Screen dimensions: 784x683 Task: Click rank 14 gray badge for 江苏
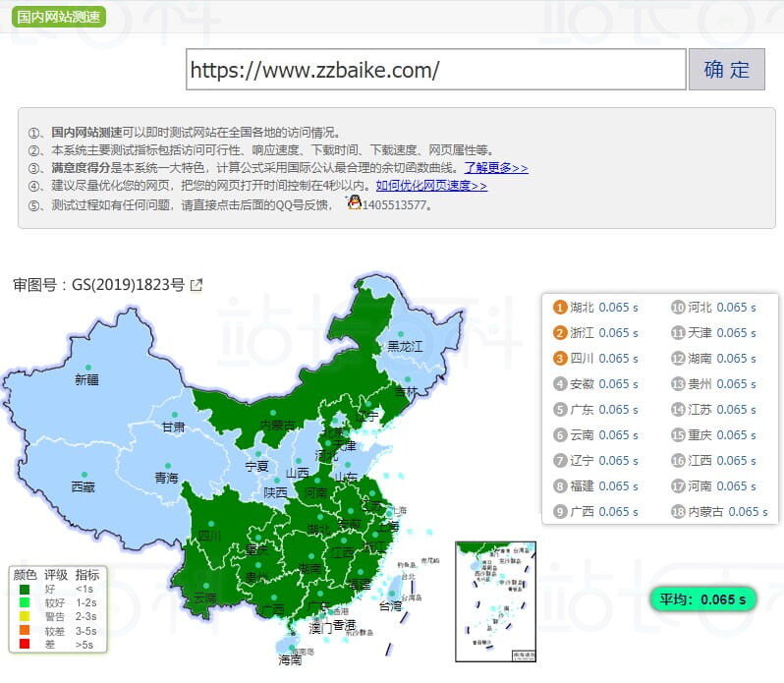(x=678, y=410)
